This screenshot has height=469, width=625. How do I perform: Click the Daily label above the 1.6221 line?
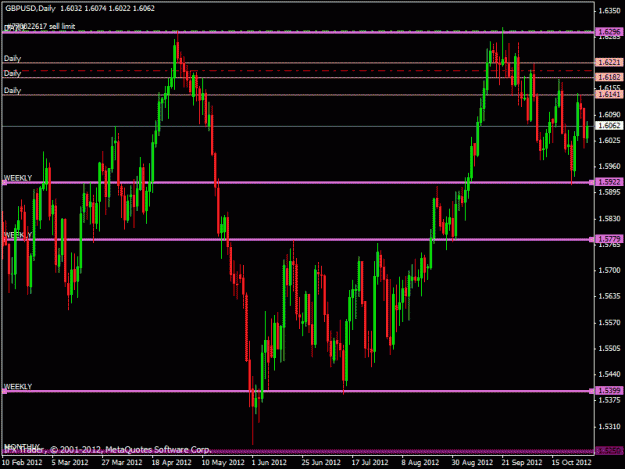tap(12, 58)
